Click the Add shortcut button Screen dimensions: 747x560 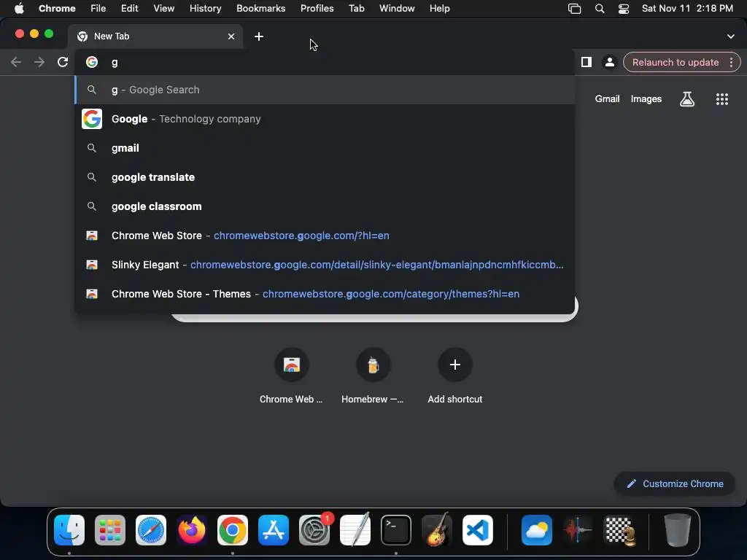pyautogui.click(x=455, y=376)
